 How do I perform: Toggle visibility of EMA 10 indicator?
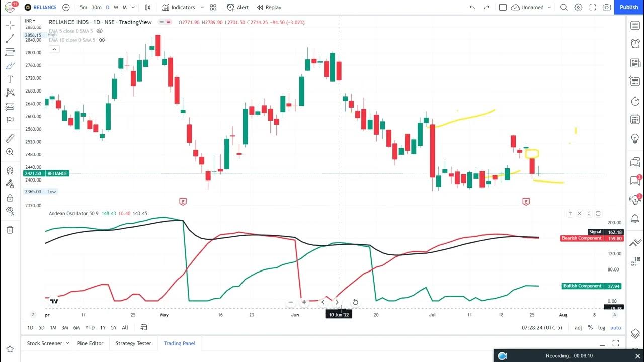pyautogui.click(x=102, y=40)
